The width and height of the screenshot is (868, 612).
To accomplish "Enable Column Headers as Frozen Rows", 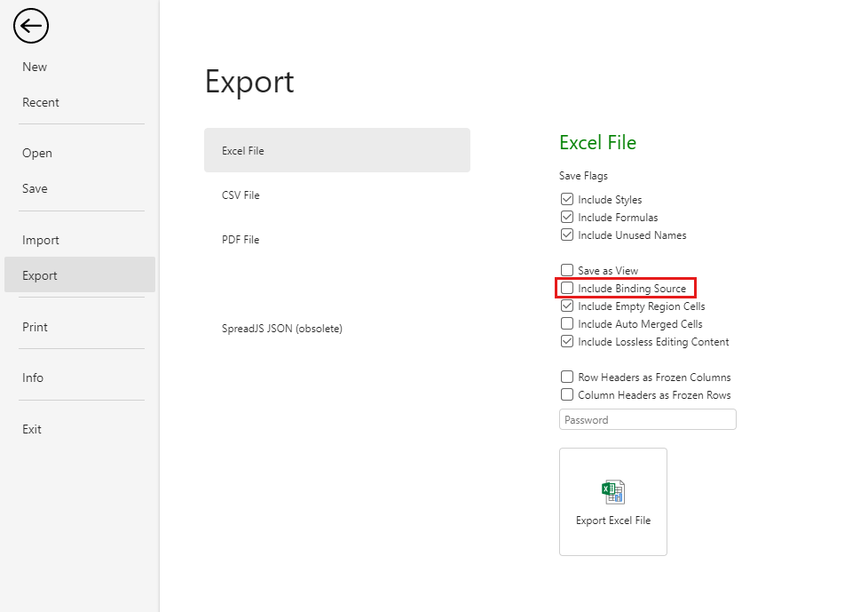I will coord(567,394).
